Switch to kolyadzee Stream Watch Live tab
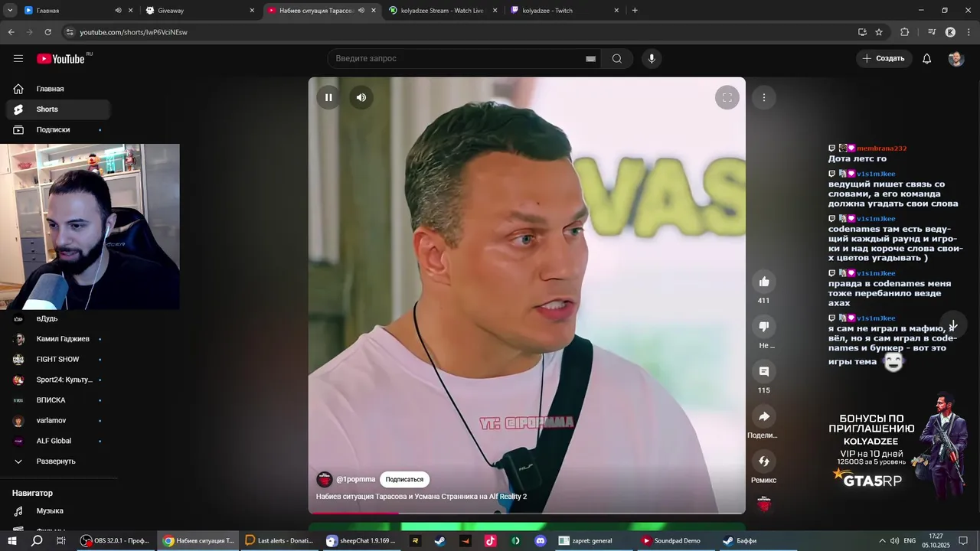Viewport: 980px width, 551px height. 443,11
